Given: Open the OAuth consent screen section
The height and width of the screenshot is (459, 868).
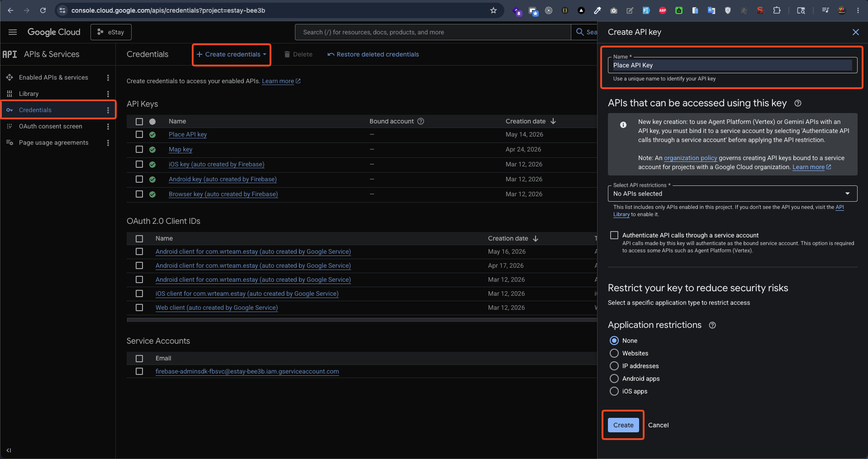Looking at the screenshot, I should (x=51, y=127).
